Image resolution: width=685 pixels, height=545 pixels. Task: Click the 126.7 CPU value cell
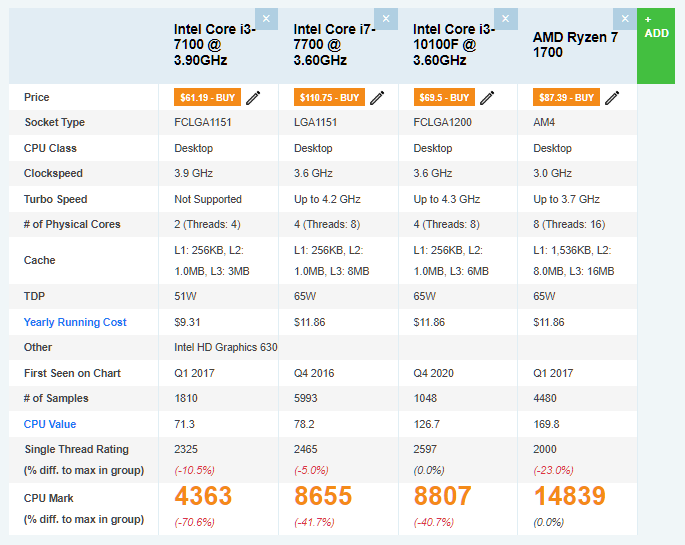pos(427,424)
